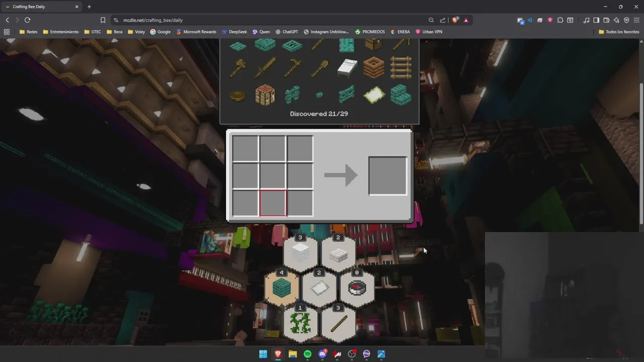644x362 pixels.
Task: Open the zoom out magnifier in address bar
Action: [x=431, y=20]
